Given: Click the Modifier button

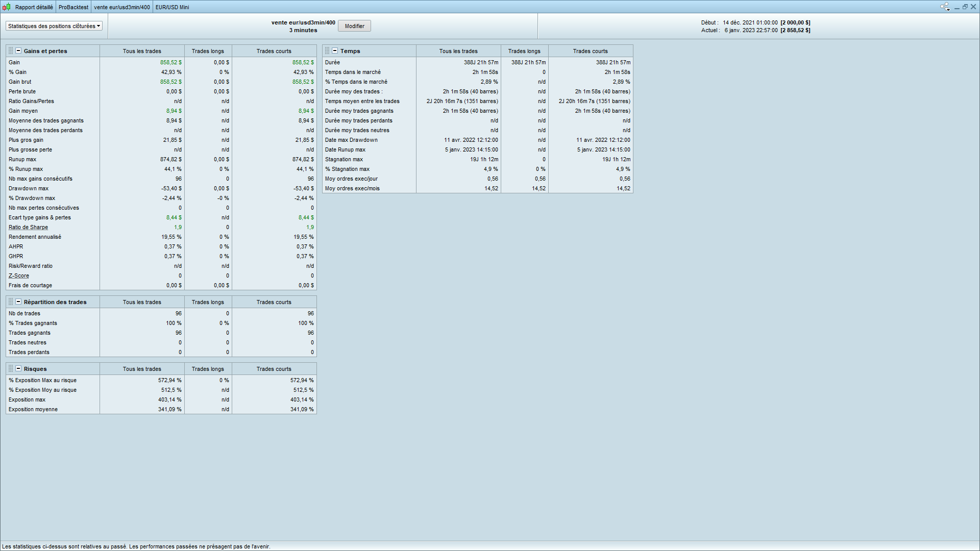Looking at the screenshot, I should coord(354,26).
